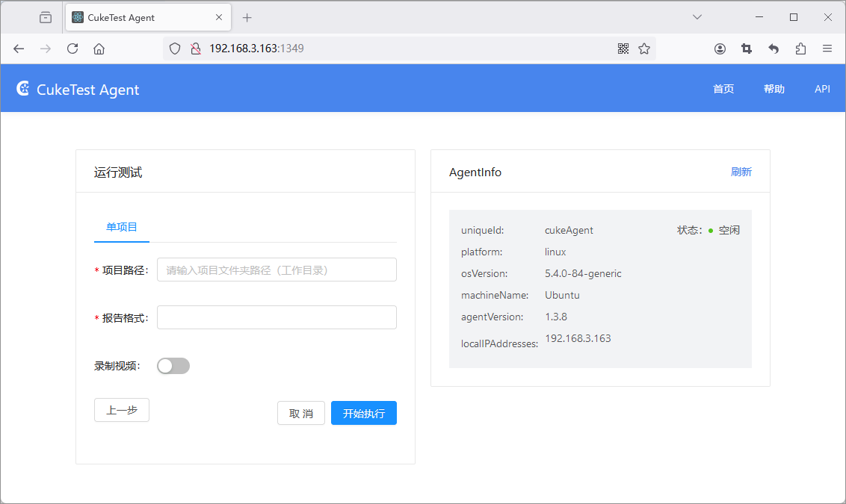The image size is (846, 504).
Task: Click the insecure connection padlock icon
Action: point(196,49)
